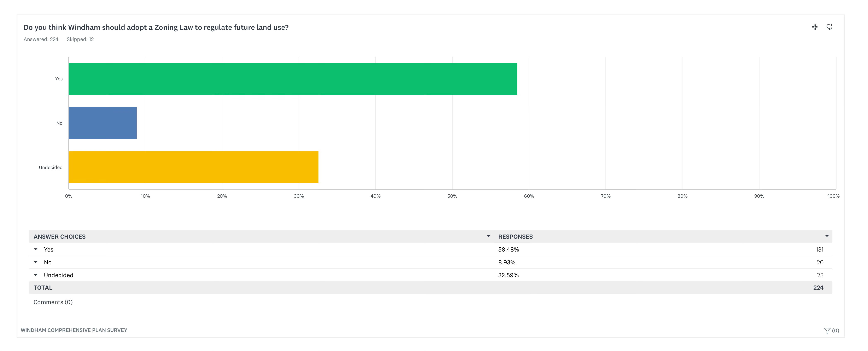Click the Yes response count 131
This screenshot has height=351, width=868.
click(x=819, y=249)
